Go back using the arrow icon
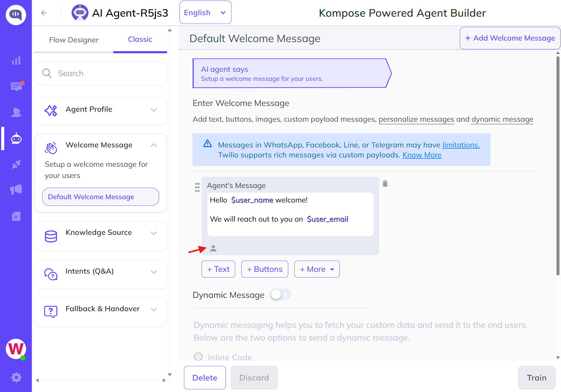Image resolution: width=561 pixels, height=392 pixels. coord(44,13)
